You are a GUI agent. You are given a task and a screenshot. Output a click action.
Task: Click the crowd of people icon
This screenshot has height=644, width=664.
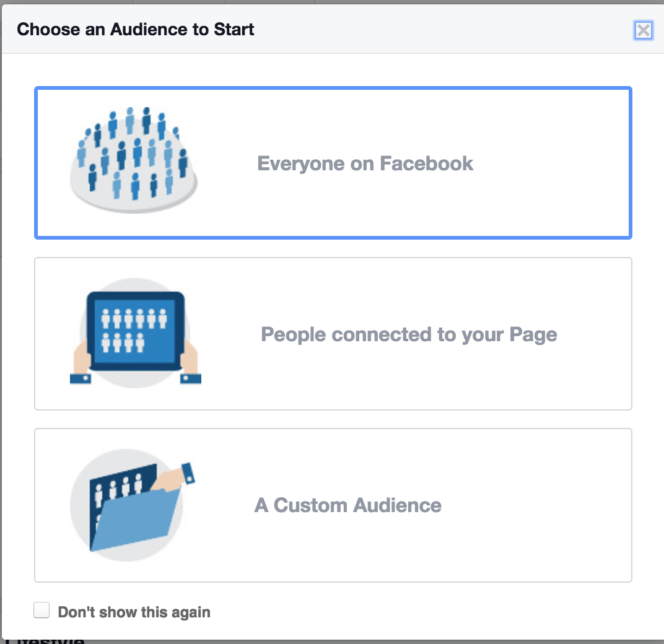pyautogui.click(x=133, y=155)
